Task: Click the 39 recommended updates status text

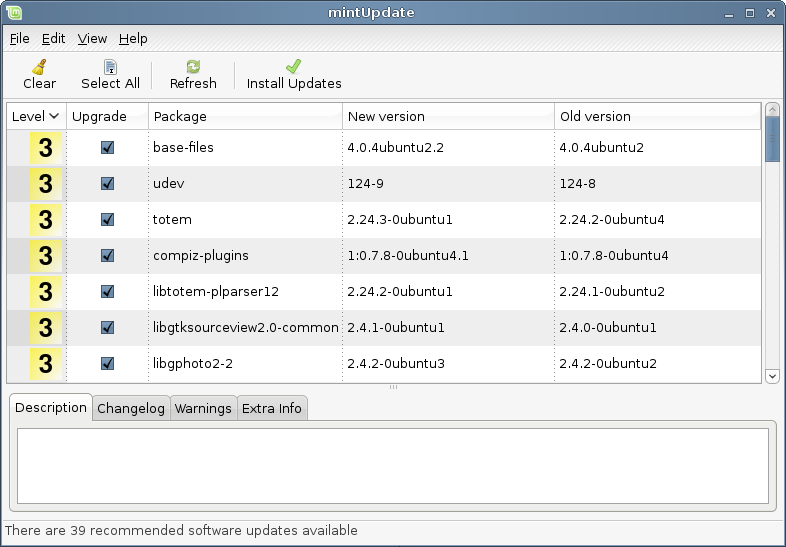Action: (x=181, y=530)
